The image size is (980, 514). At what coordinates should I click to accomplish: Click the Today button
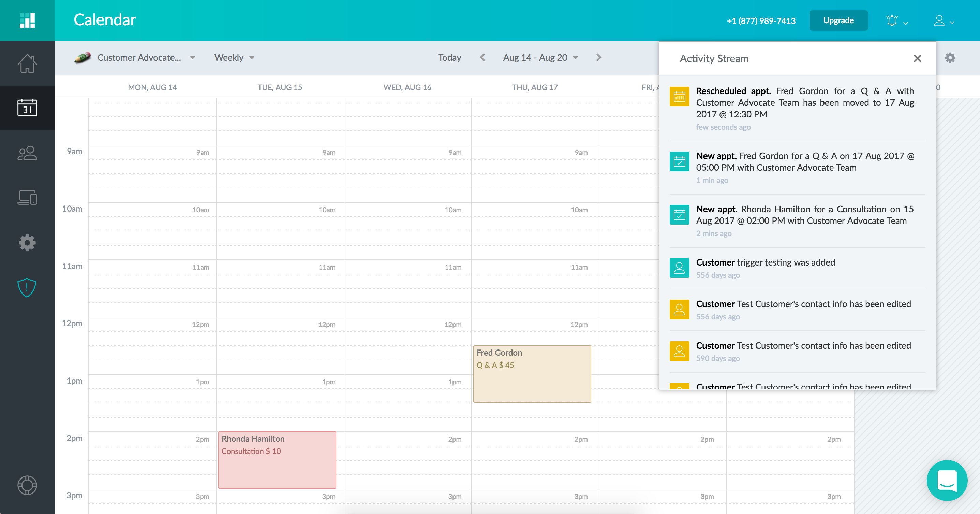tap(449, 57)
